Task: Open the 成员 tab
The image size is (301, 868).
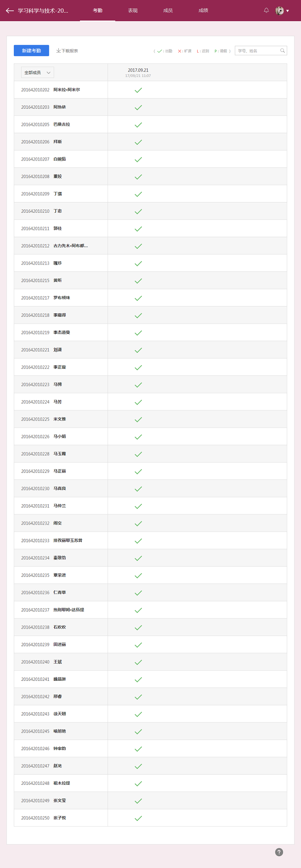Action: click(168, 11)
